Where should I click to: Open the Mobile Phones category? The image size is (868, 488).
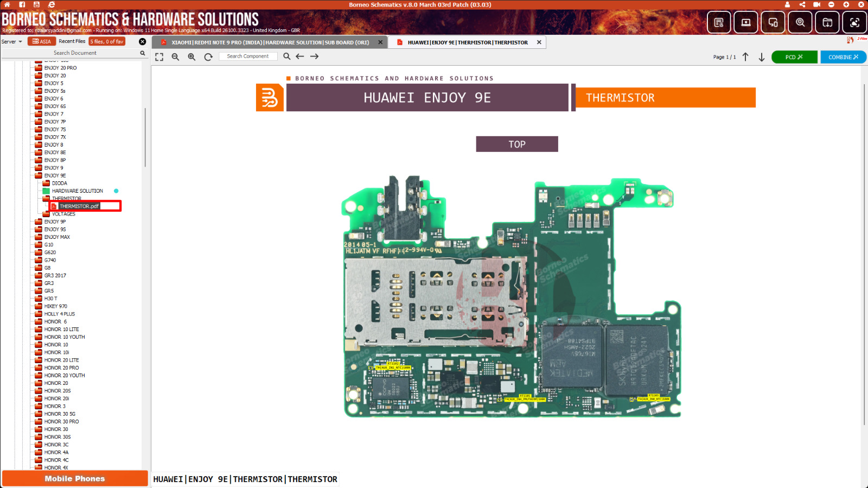point(75,479)
